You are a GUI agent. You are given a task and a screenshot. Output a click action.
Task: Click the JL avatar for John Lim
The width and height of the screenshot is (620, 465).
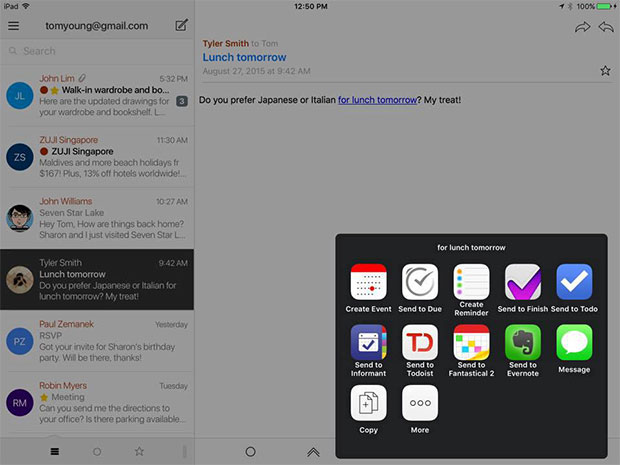(x=19, y=95)
